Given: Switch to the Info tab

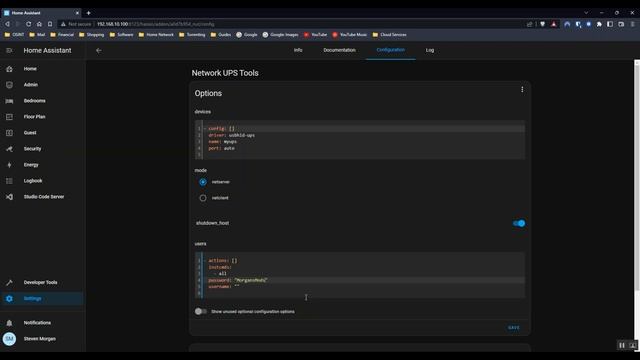Looking at the screenshot, I should [x=298, y=50].
